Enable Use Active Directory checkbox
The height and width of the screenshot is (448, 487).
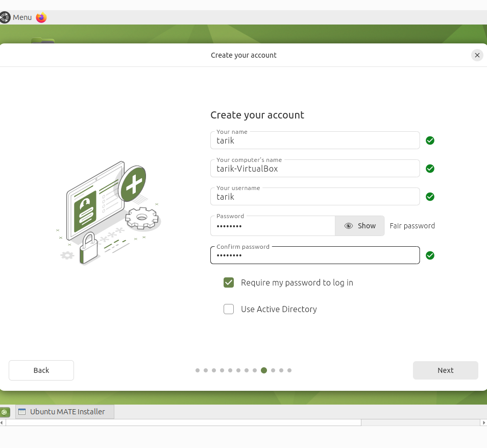(229, 309)
